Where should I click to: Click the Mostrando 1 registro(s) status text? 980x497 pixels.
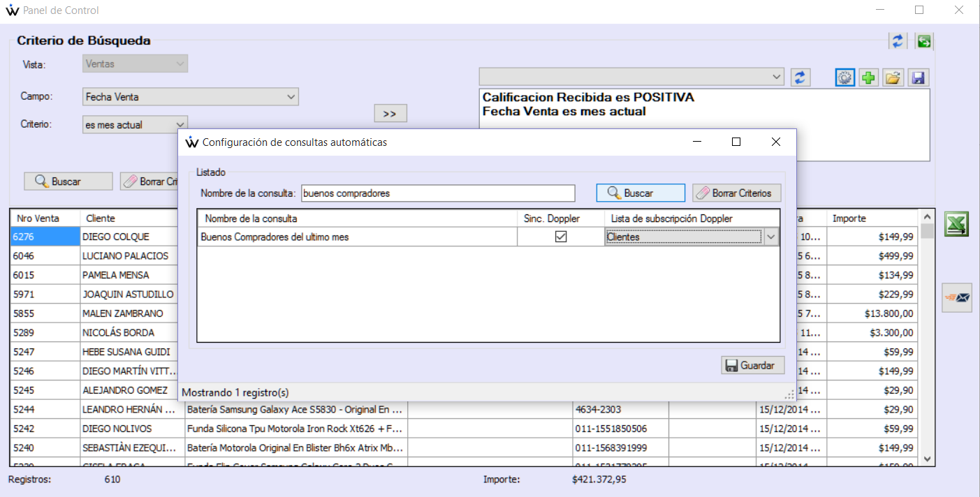point(235,392)
